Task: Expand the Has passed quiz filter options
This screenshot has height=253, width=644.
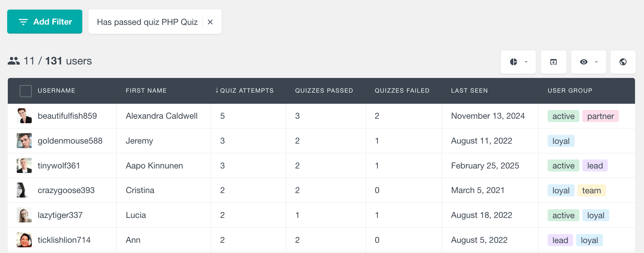Action: click(147, 22)
